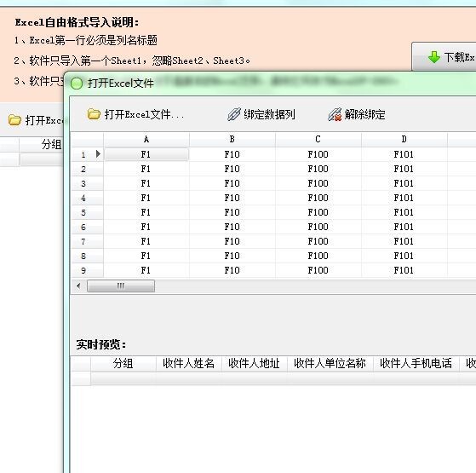This screenshot has width=476, height=473.
Task: Click the 下载Ex button label in background window
Action: (x=460, y=57)
